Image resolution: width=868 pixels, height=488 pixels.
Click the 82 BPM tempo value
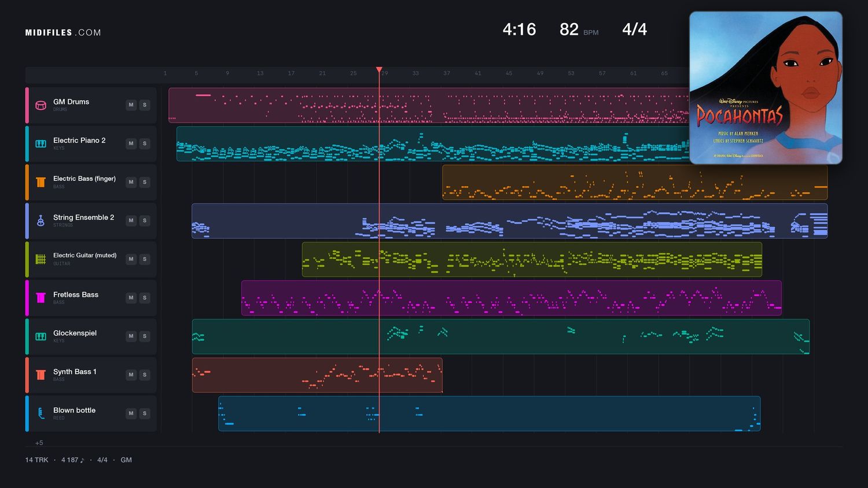click(x=569, y=29)
